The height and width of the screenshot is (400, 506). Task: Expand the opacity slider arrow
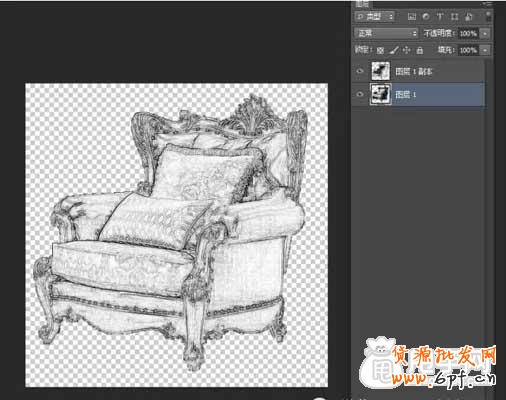click(485, 33)
